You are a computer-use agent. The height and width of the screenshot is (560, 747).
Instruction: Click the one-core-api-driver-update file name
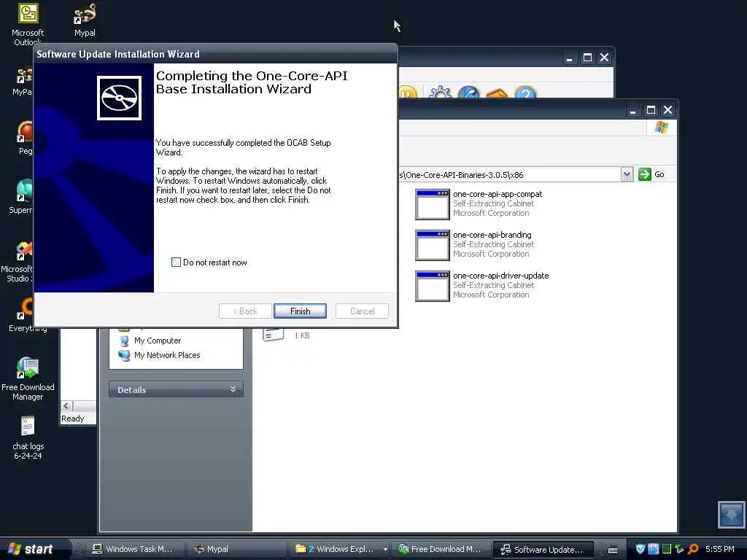pyautogui.click(x=500, y=276)
